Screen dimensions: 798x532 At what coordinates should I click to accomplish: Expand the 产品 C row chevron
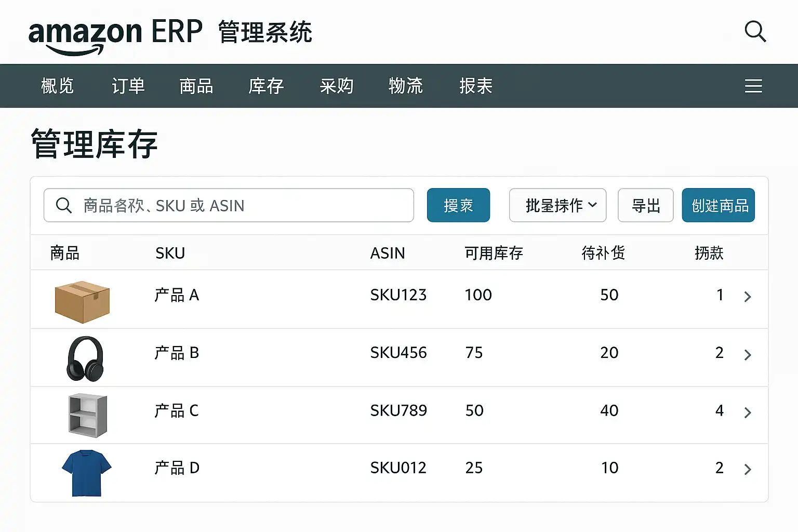(x=748, y=413)
